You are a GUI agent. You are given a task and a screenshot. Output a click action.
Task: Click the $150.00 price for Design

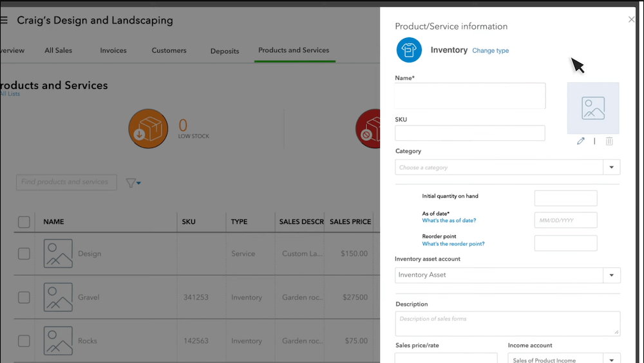point(354,254)
